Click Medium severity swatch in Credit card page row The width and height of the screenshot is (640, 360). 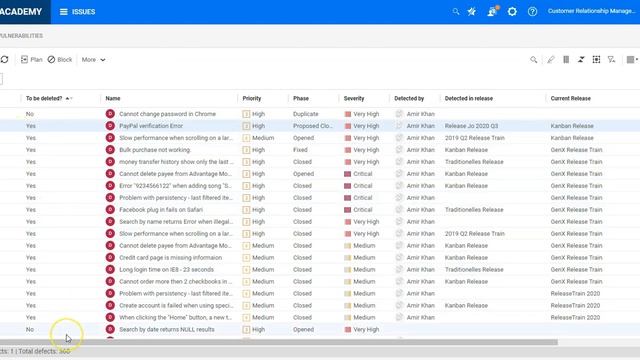coord(348,258)
